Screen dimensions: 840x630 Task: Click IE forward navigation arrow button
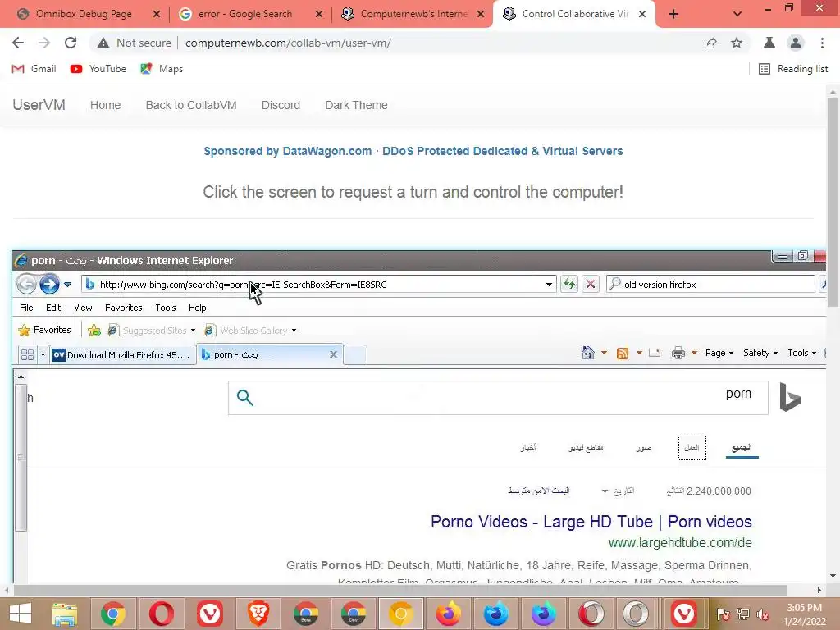click(x=49, y=284)
